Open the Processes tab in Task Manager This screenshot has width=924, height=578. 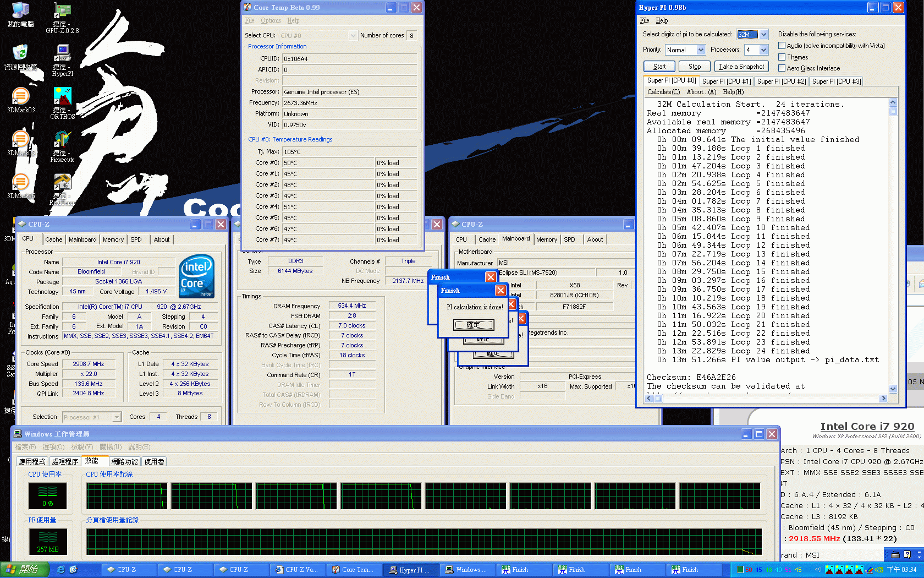click(x=65, y=461)
